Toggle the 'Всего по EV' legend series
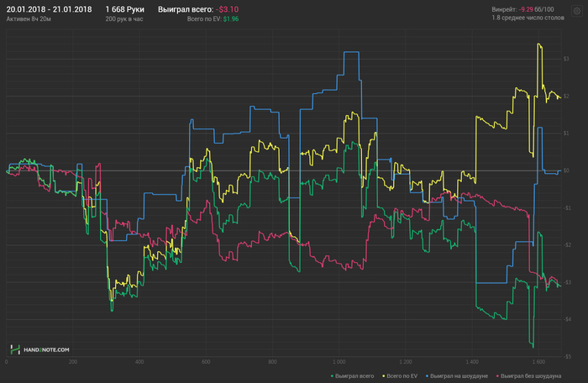This screenshot has width=588, height=383. (x=400, y=376)
